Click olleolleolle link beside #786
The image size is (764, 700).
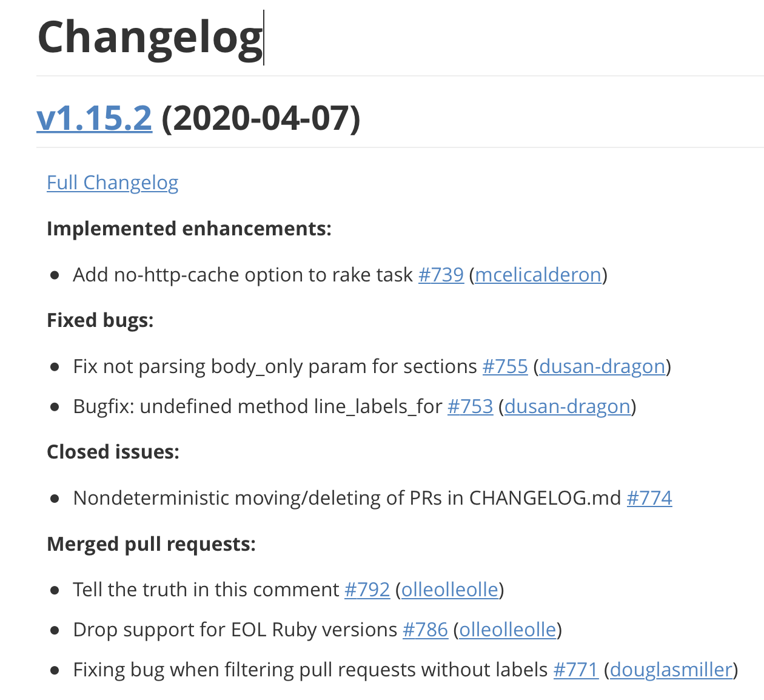(508, 630)
